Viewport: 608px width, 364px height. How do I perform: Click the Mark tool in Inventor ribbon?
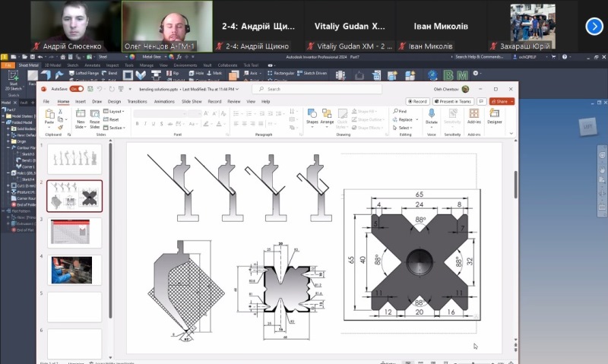coord(214,73)
